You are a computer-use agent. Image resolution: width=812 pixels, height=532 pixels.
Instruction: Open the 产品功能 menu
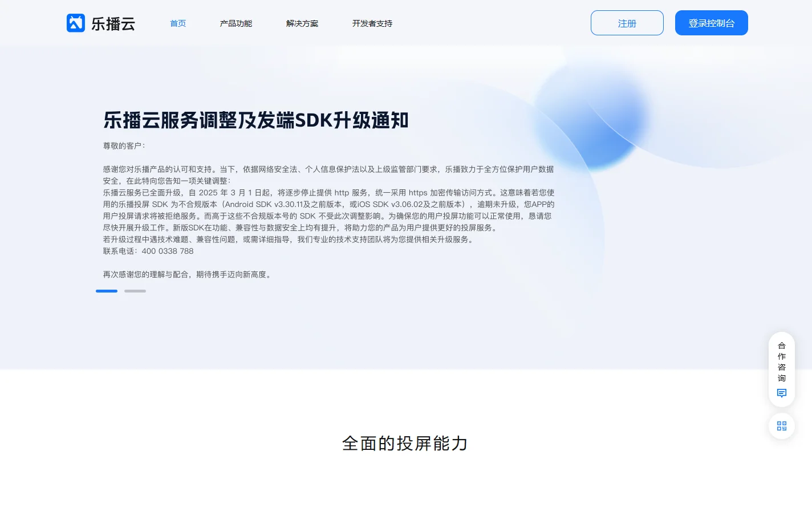click(236, 23)
